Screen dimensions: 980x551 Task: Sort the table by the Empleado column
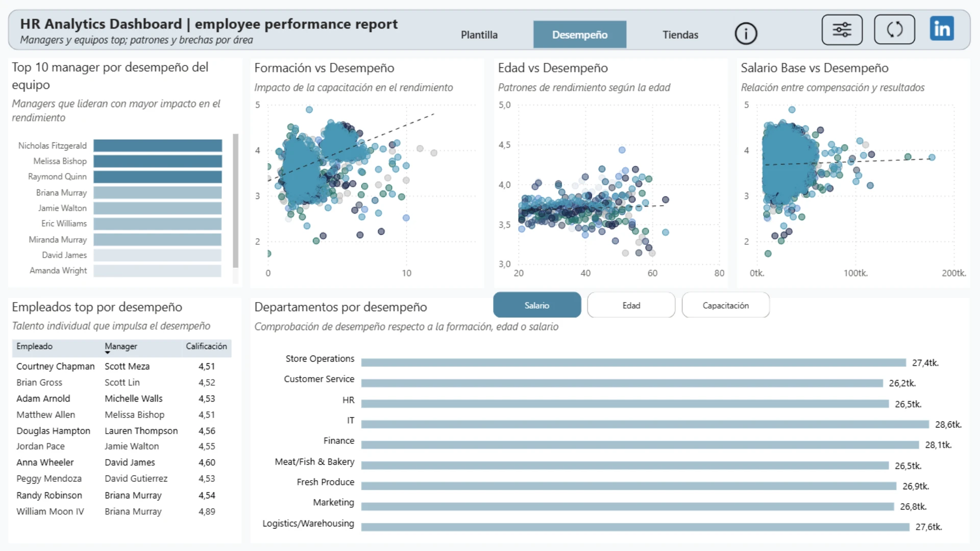tap(34, 346)
